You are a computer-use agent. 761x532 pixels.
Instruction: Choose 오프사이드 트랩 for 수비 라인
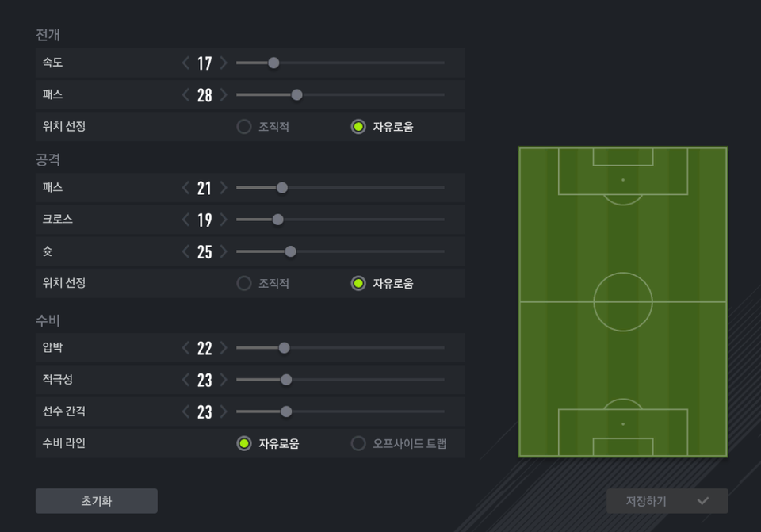358,443
